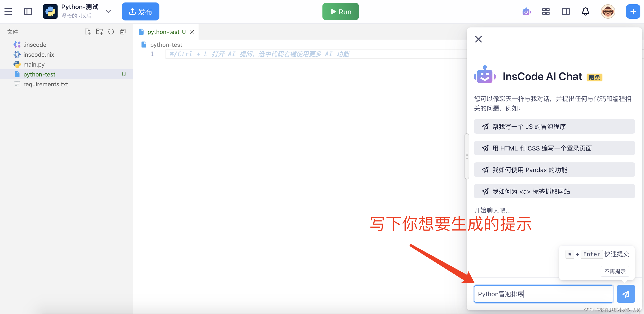
Task: Click the user avatar picture
Action: click(608, 11)
